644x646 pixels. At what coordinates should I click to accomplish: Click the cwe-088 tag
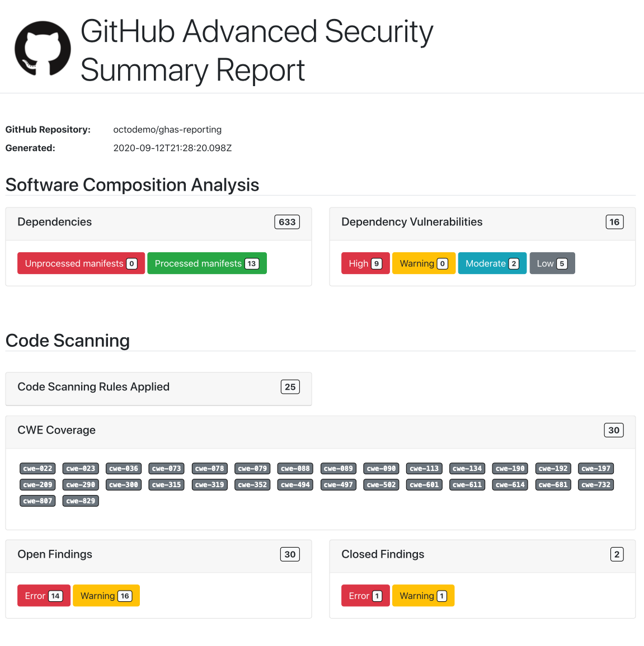(x=295, y=469)
